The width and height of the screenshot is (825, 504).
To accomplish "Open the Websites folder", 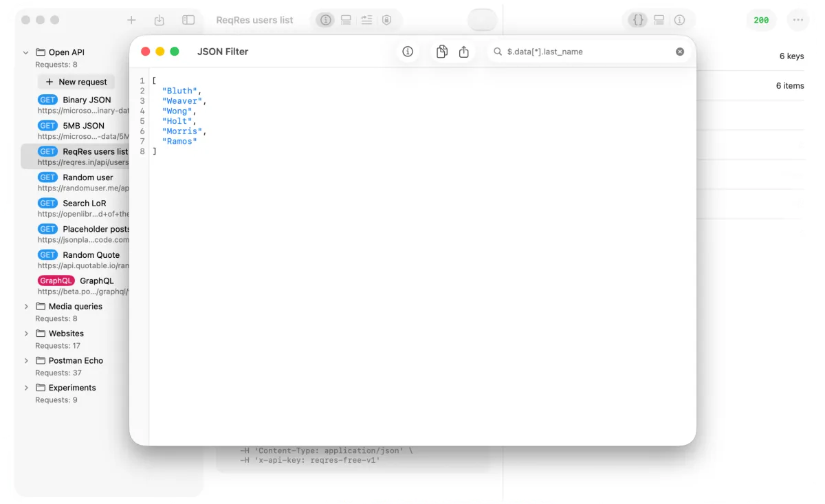I will (x=26, y=333).
